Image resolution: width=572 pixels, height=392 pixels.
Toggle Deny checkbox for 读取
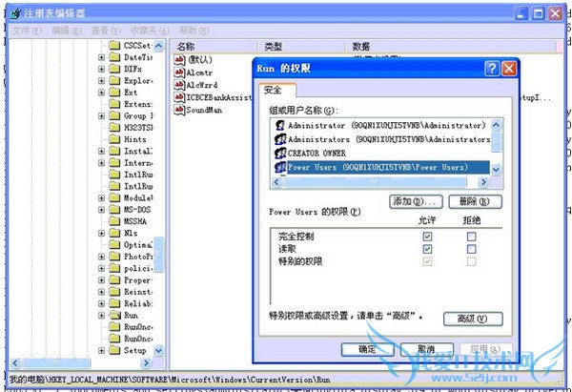(471, 249)
